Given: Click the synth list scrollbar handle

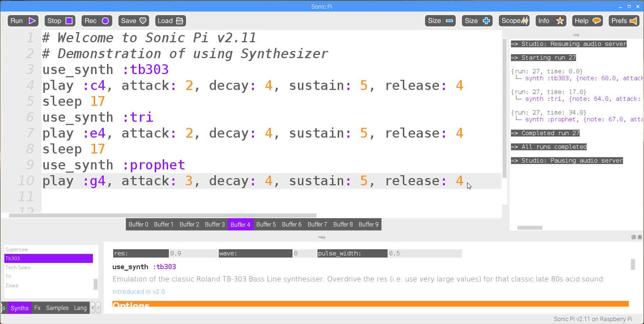Looking at the screenshot, I should tap(96, 284).
